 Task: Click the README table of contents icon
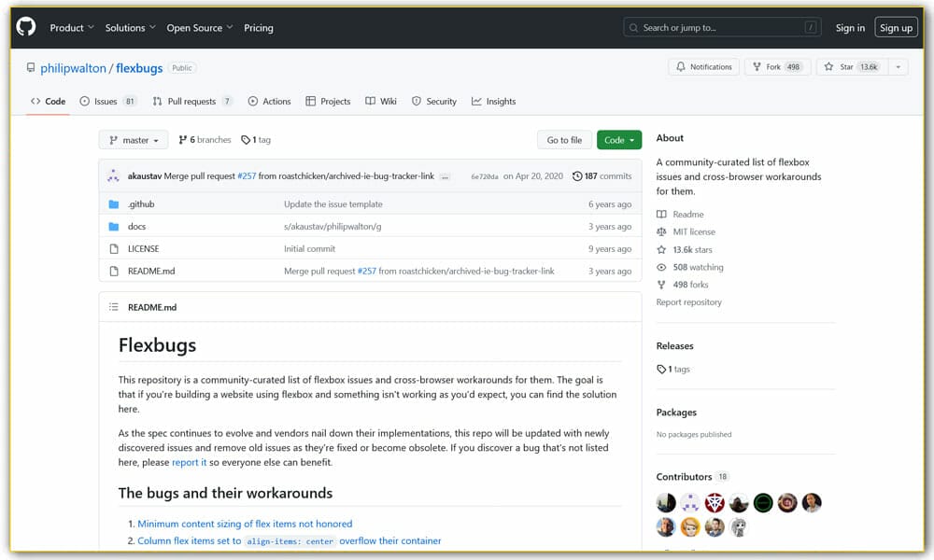coord(114,307)
